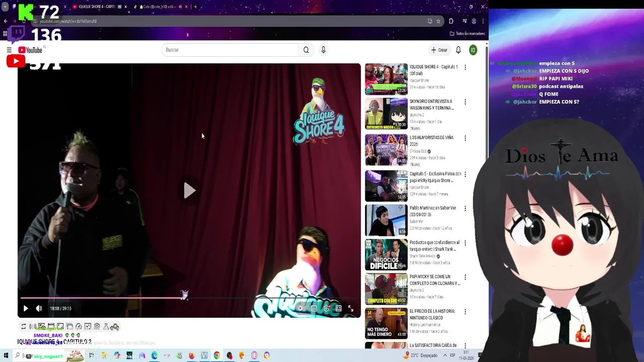Mute the video with the speaker icon
This screenshot has height=362, width=644.
coord(39,308)
